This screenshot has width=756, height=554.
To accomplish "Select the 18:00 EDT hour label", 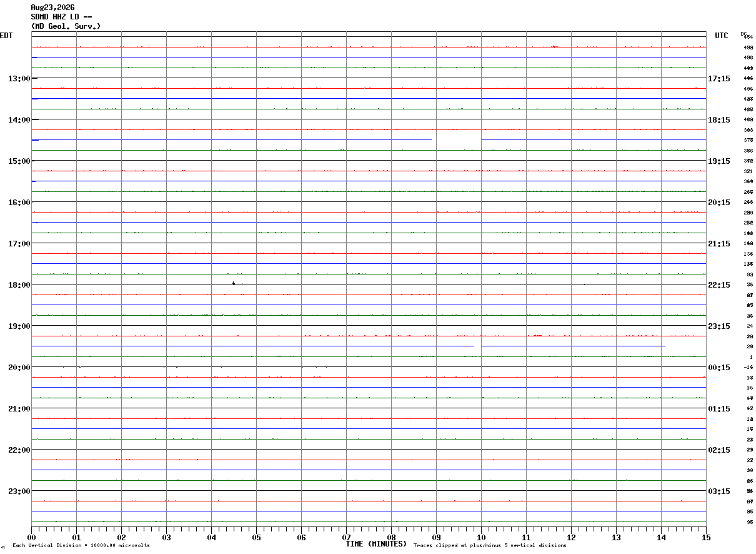I will pos(19,285).
